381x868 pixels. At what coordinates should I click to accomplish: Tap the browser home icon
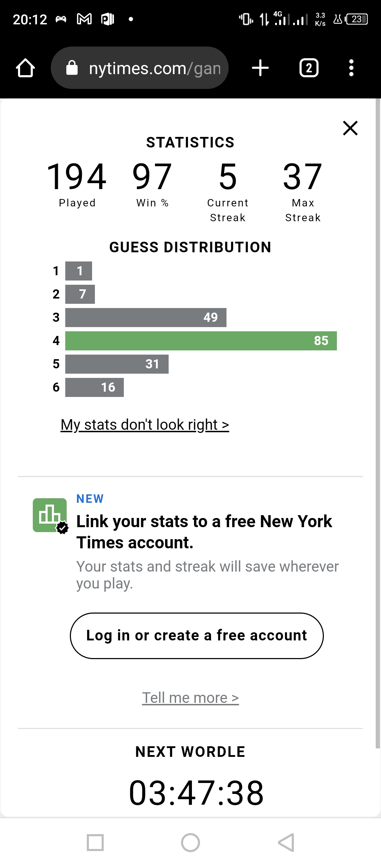point(25,68)
